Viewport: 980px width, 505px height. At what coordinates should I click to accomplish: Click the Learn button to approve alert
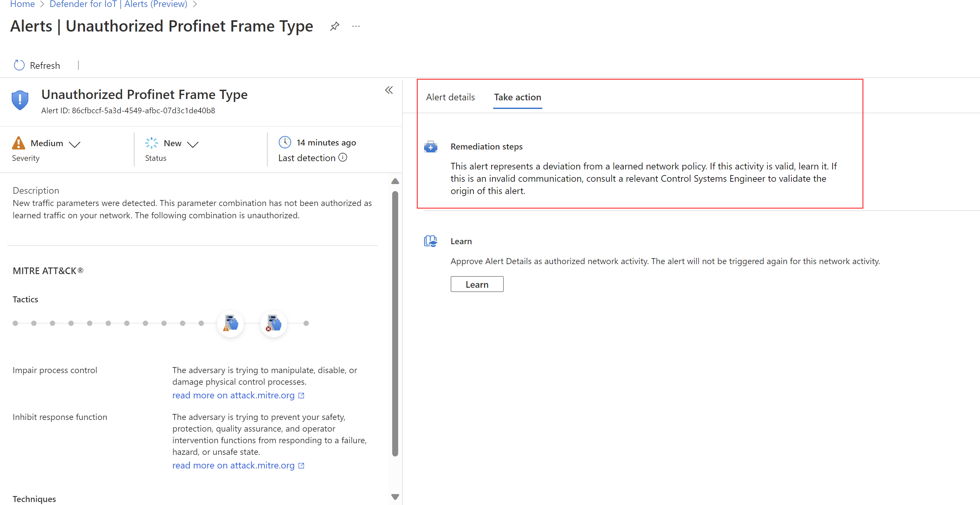(x=477, y=284)
